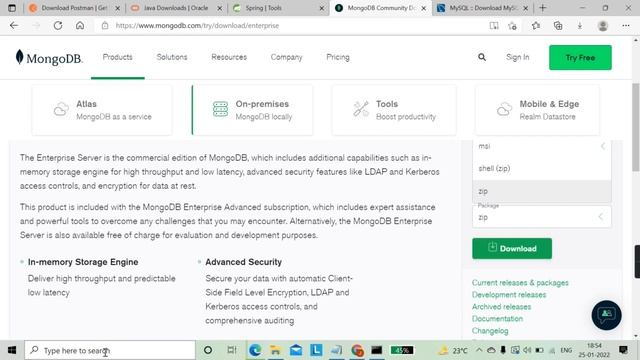Open the Solutions menu
This screenshot has height=360, width=640.
tap(172, 57)
